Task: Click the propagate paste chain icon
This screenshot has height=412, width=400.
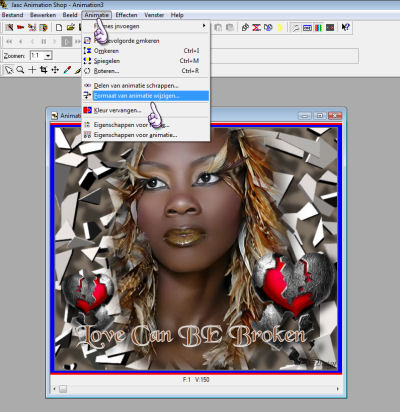Action: [x=245, y=27]
